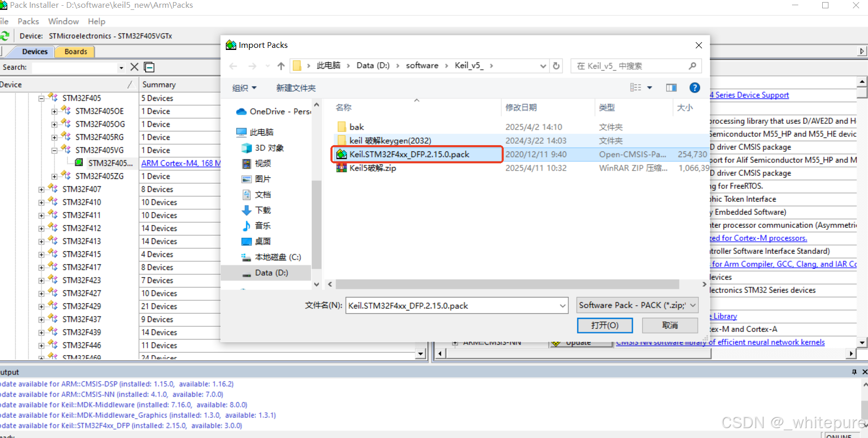Open 桌面 folder in sidebar

click(256, 241)
